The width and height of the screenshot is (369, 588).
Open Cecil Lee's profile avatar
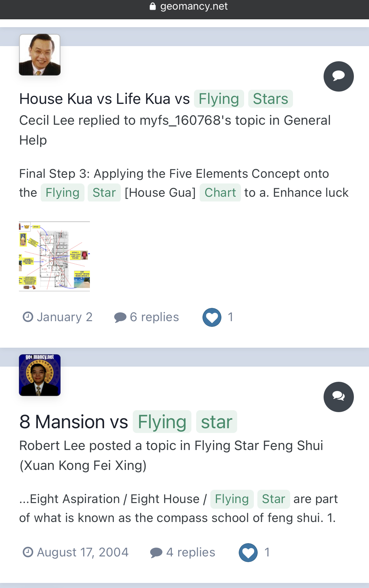point(40,55)
